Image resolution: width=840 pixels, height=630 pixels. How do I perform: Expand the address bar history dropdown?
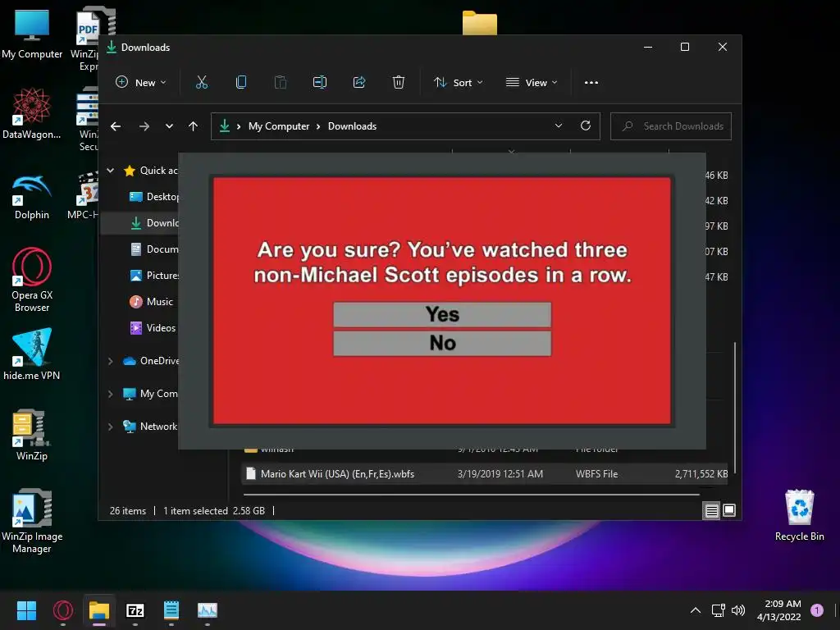(x=558, y=126)
